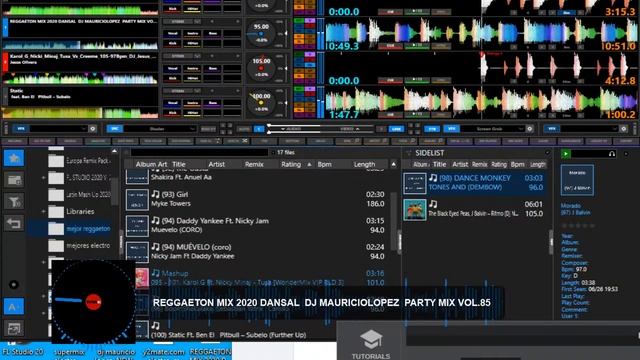Sort browser by Artist column

(216, 164)
